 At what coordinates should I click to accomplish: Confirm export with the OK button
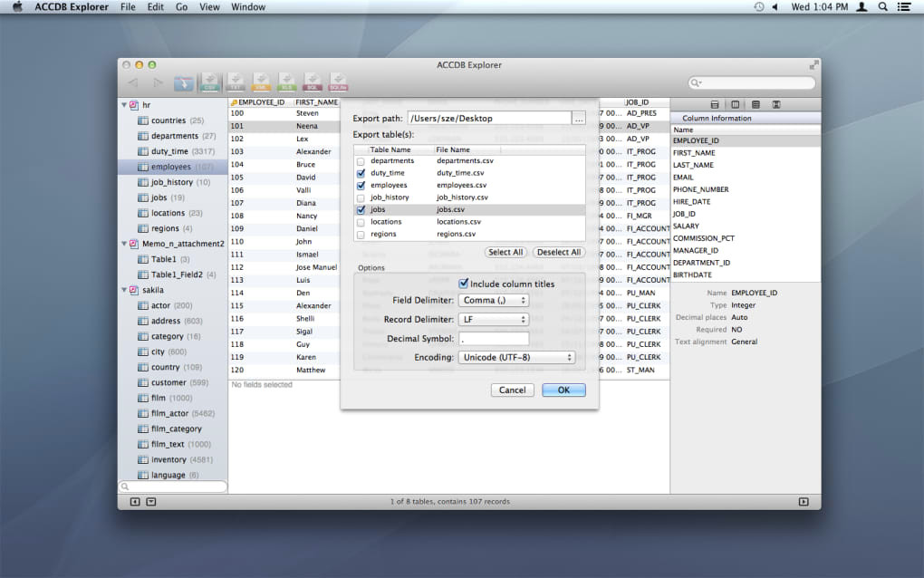pyautogui.click(x=563, y=390)
